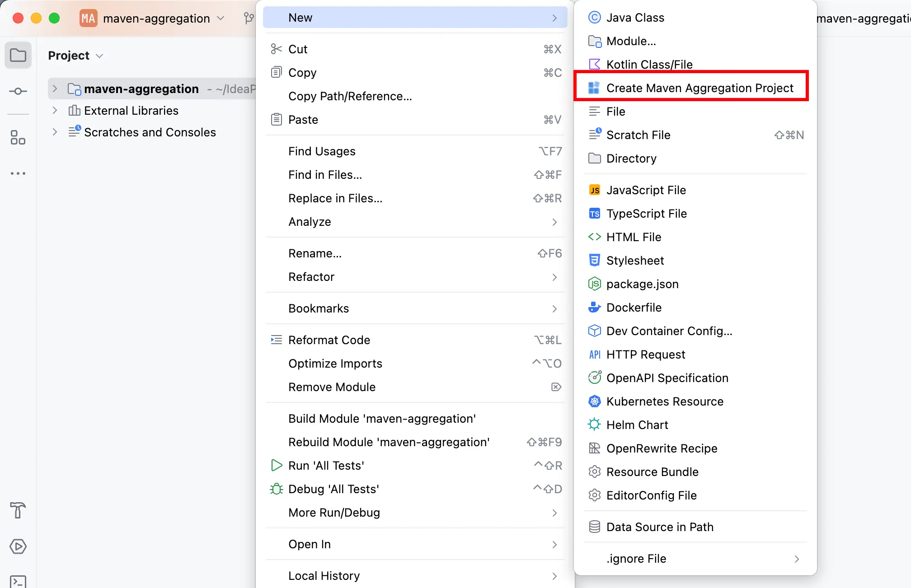The image size is (911, 588).
Task: Open the Terminal tool window icon
Action: click(x=18, y=581)
